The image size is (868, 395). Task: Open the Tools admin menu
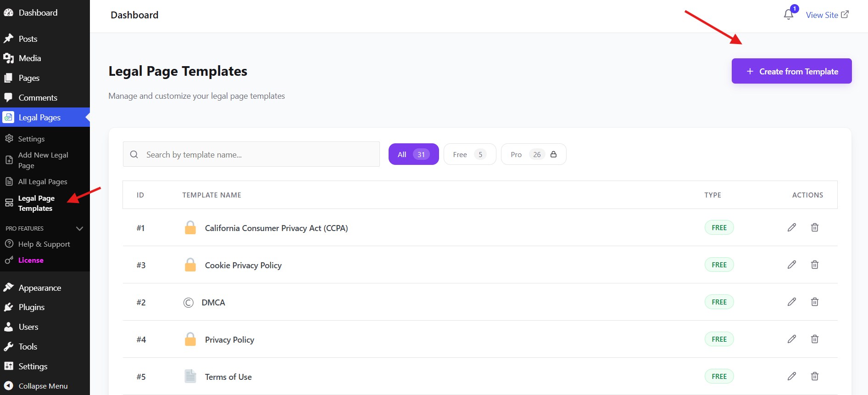28,347
